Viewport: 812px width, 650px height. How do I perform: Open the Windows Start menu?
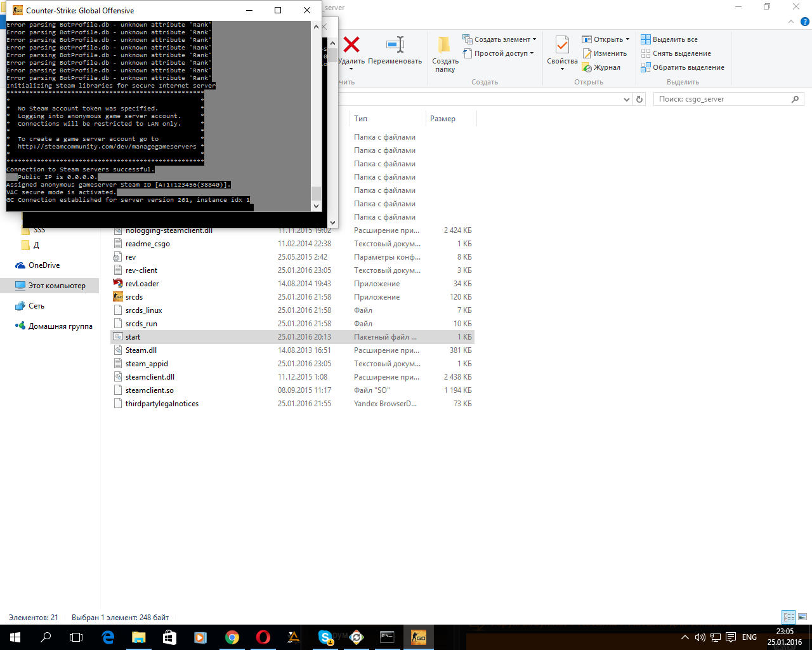(15, 637)
